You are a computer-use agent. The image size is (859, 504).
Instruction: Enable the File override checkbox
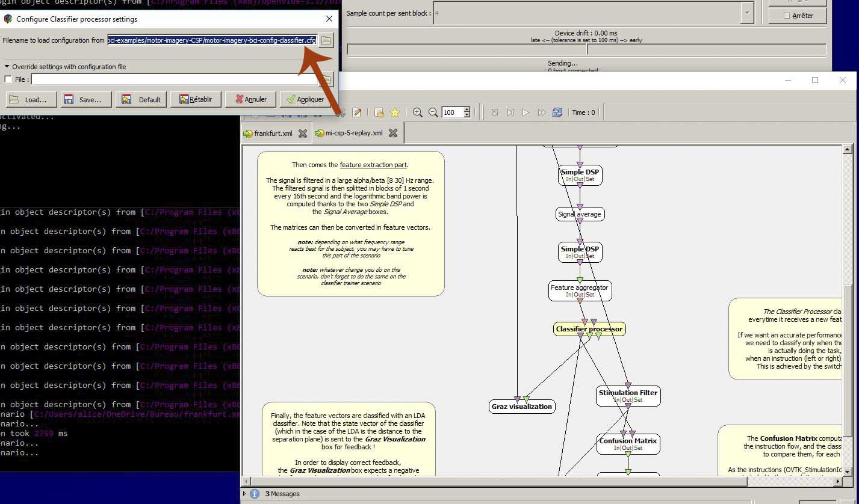coord(8,79)
